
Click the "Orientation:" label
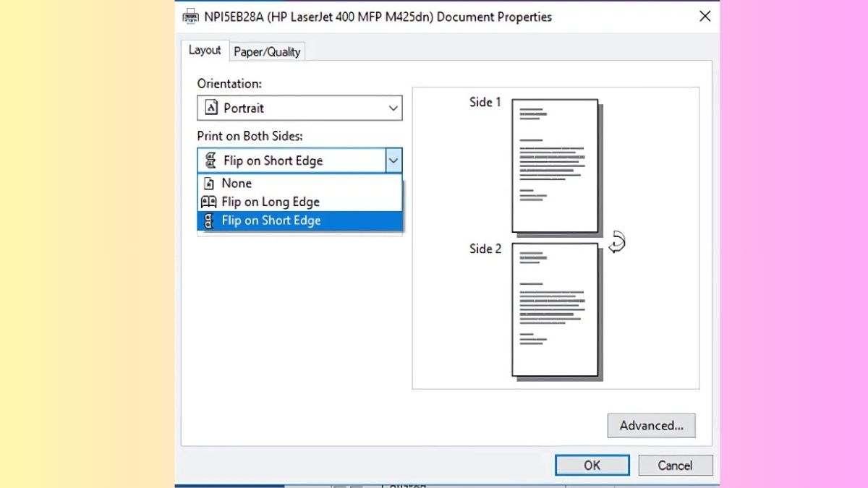[229, 84]
